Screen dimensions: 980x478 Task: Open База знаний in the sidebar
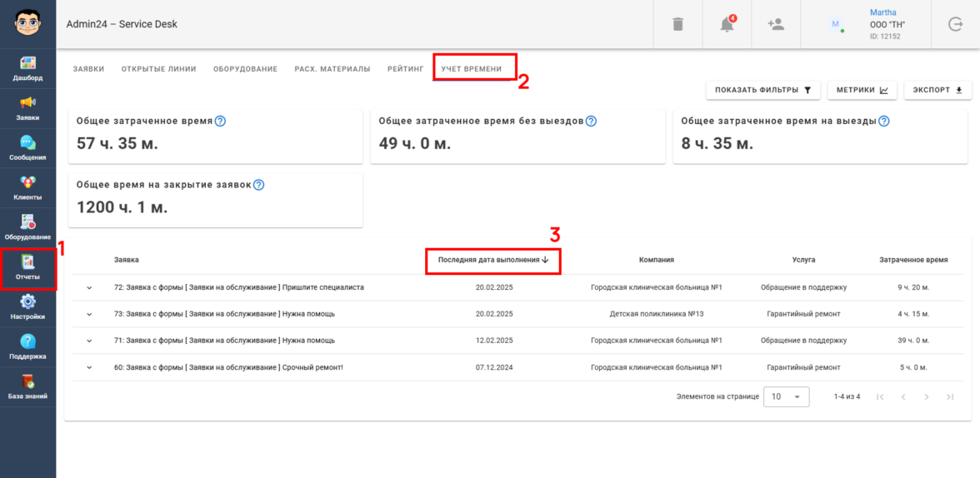[27, 386]
